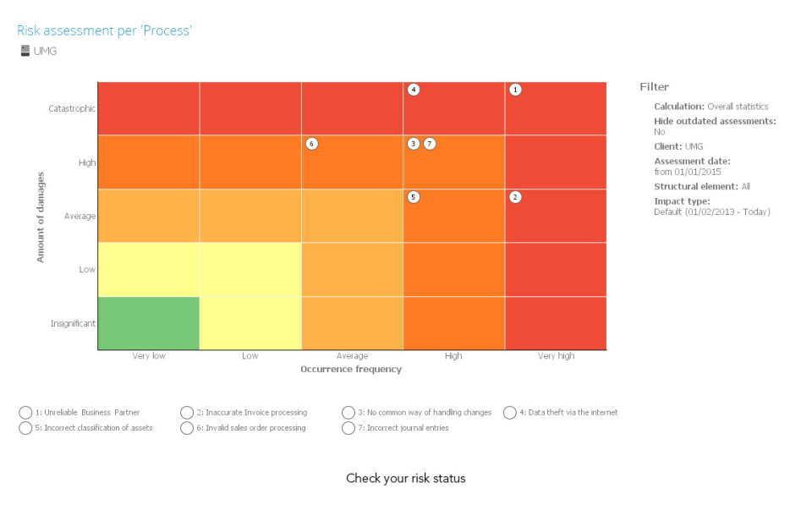Click the green Insignificant / Very low cell
This screenshot has width=812, height=505.
[149, 323]
